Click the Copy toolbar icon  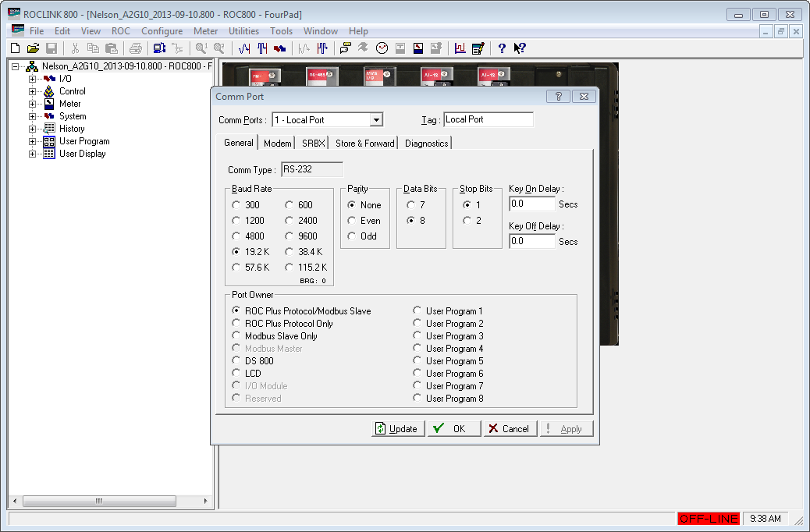coord(93,48)
